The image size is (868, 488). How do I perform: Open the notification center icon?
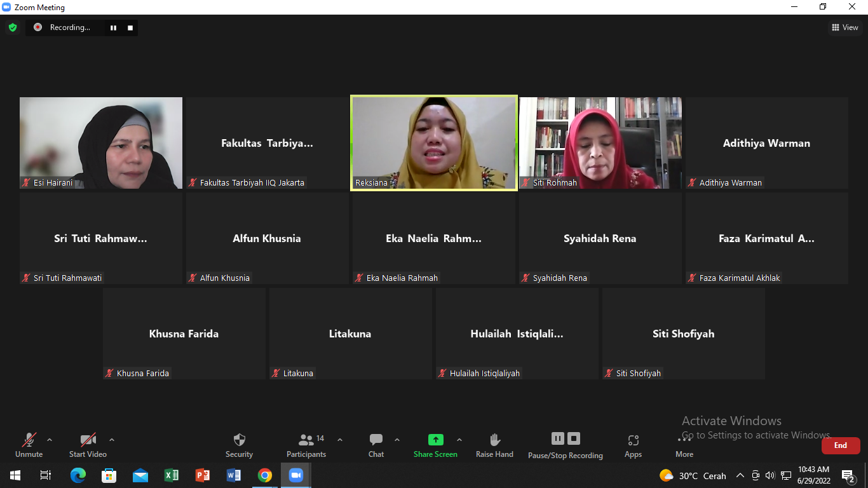(848, 475)
